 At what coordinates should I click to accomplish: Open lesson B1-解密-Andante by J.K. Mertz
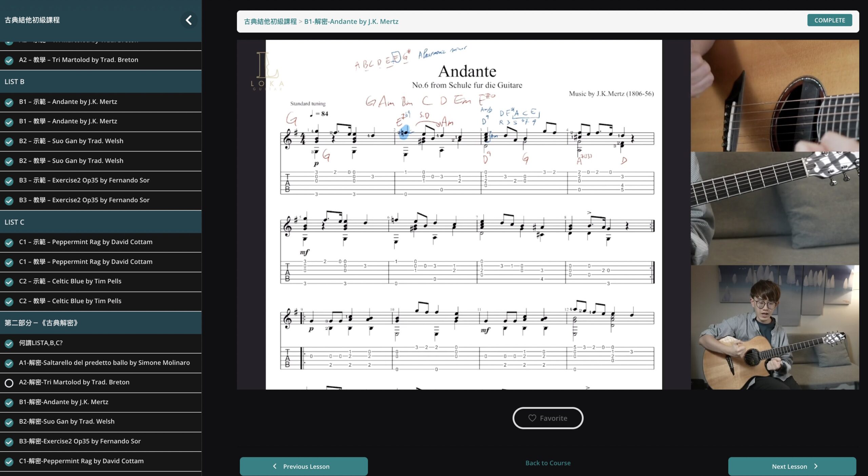pyautogui.click(x=101, y=402)
